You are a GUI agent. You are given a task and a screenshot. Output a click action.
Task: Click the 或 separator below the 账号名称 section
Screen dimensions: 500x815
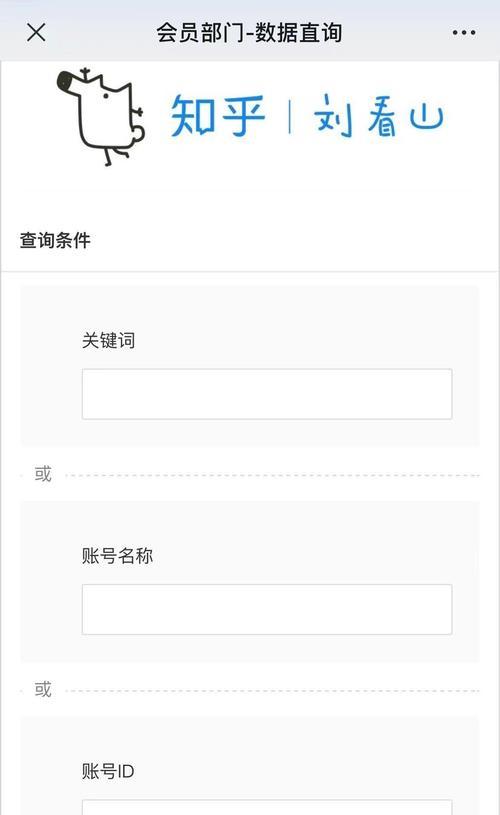pos(43,690)
